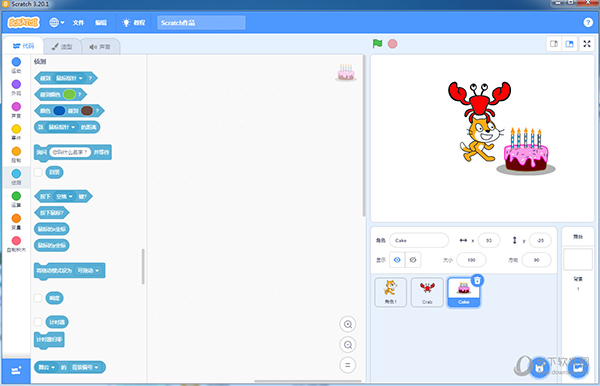
Task: Pick the blue swatch in 颜色碰到 block
Action: tap(59, 111)
